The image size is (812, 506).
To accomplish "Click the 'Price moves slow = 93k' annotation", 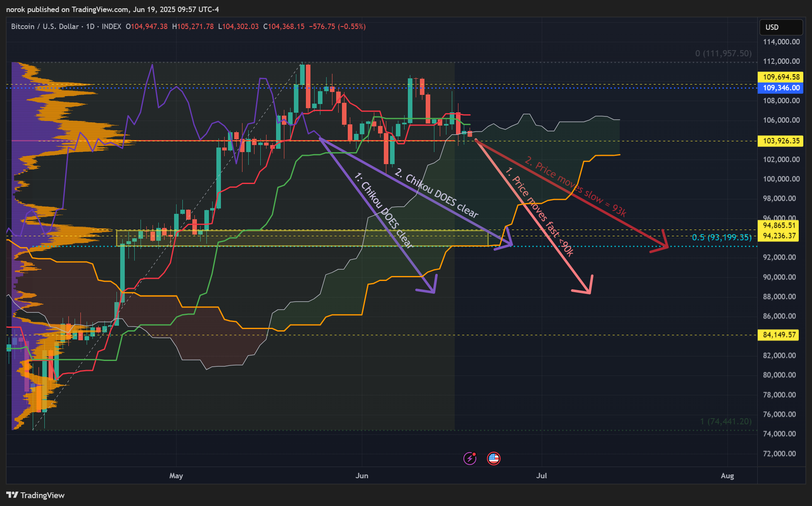I will click(x=576, y=186).
